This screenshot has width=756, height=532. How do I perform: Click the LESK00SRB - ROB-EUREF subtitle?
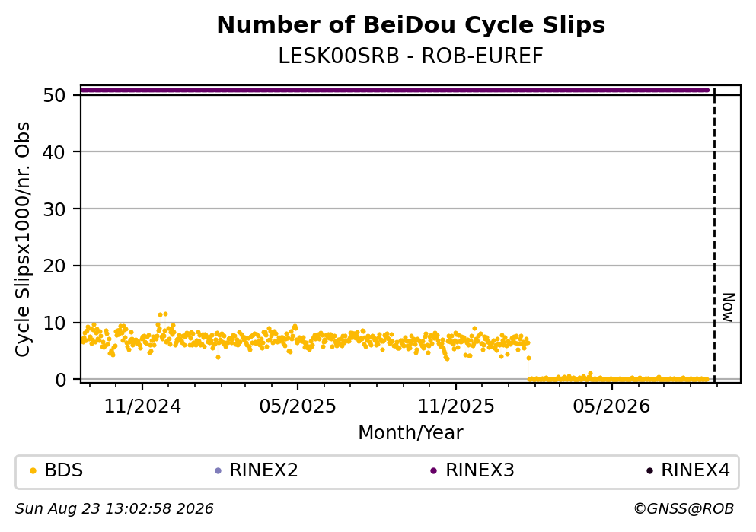coord(411,56)
